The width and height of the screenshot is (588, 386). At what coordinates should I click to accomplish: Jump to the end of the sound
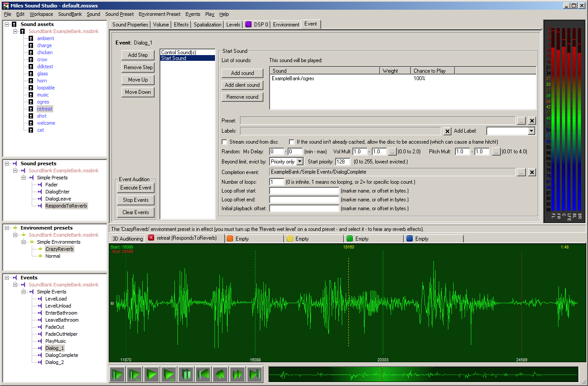255,375
